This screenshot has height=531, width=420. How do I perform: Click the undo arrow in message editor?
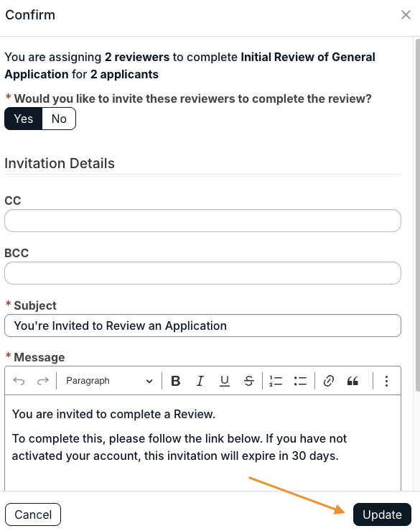point(19,381)
